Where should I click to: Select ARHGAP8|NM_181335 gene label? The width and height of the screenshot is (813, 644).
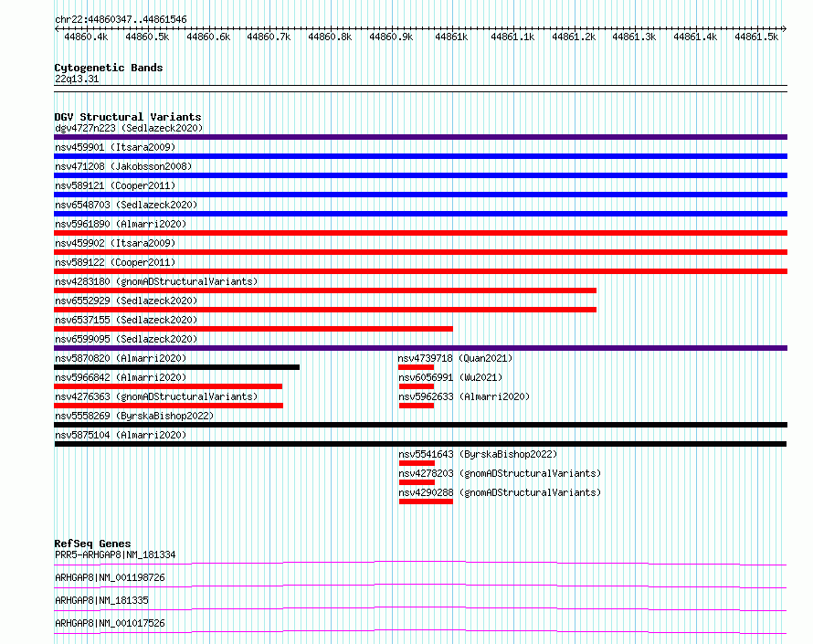point(101,600)
